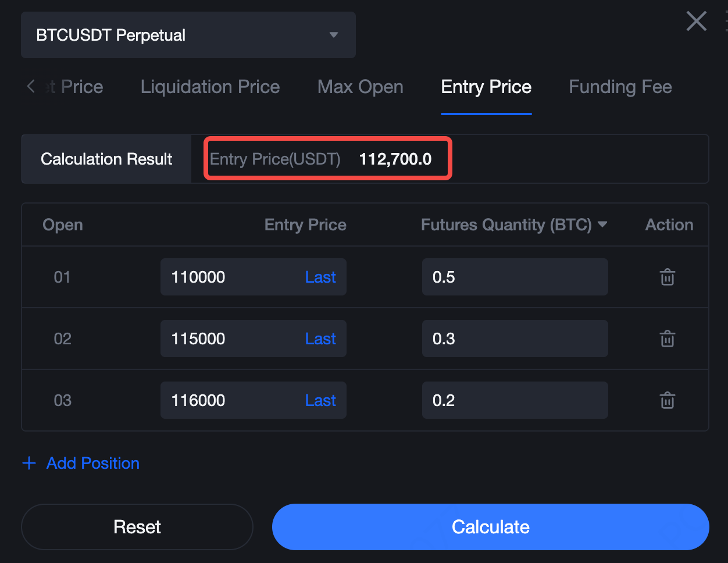Delete position row 02 with trash icon
Viewport: 728px width, 563px height.
coord(667,338)
